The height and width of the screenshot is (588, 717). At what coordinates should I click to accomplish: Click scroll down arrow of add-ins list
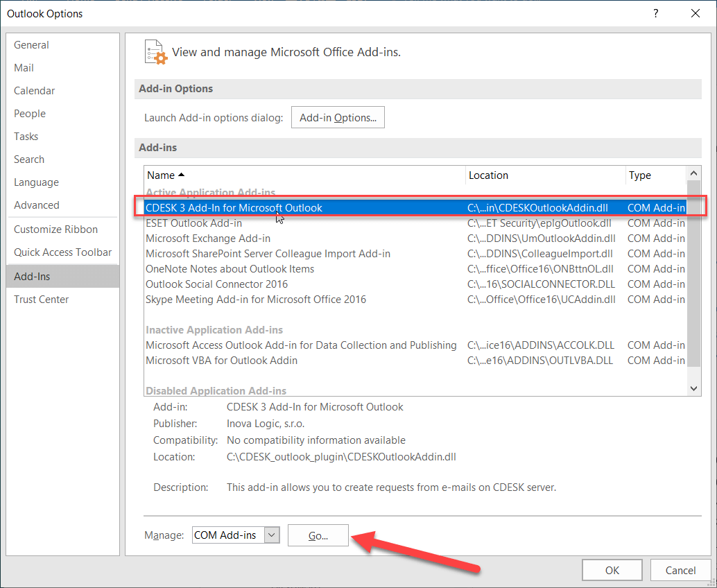pos(693,388)
